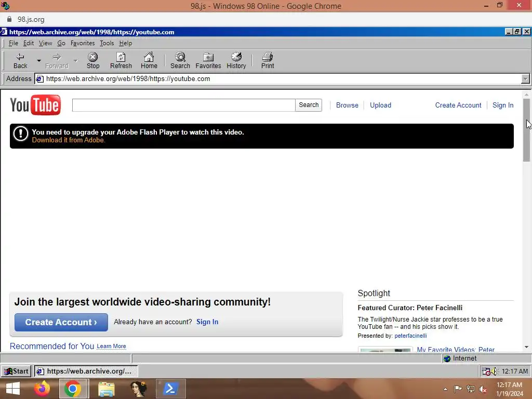Image resolution: width=532 pixels, height=399 pixels.
Task: Click the exclamation warning icon in Flash banner
Action: click(x=21, y=134)
